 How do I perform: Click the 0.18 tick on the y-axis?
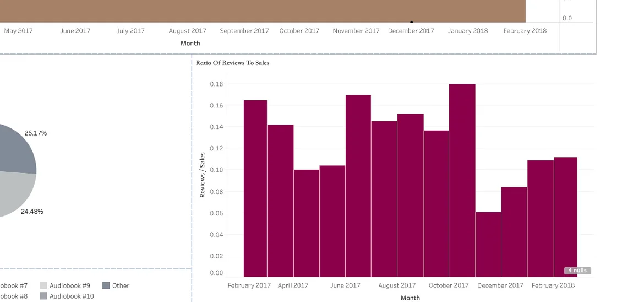(x=216, y=84)
